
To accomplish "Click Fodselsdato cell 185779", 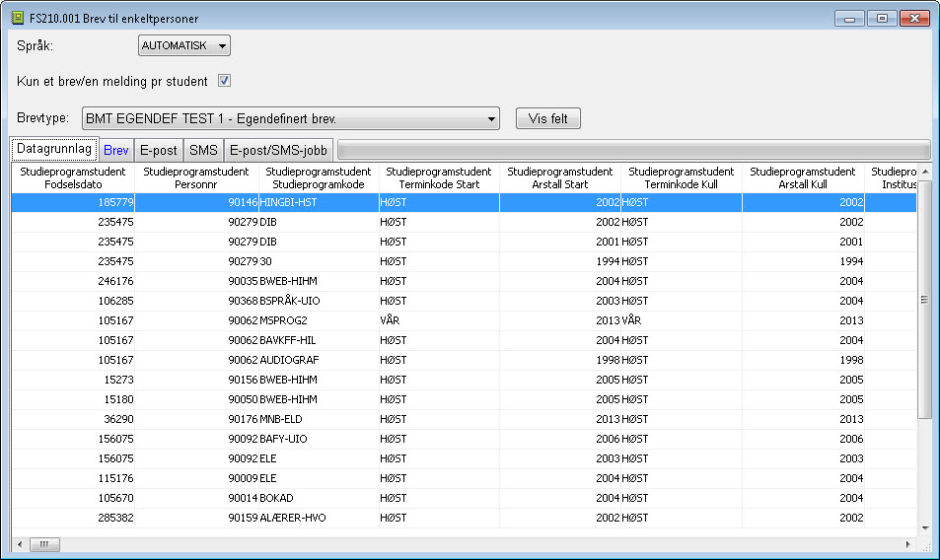I will pyautogui.click(x=73, y=202).
